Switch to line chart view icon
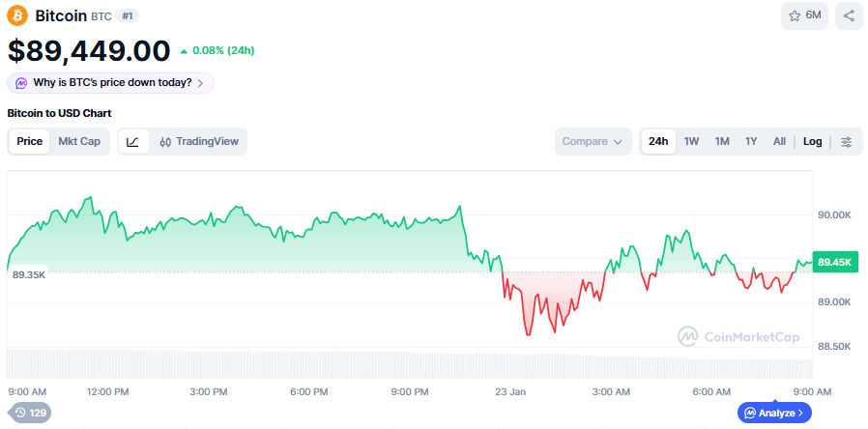Image resolution: width=868 pixels, height=429 pixels. (x=132, y=142)
